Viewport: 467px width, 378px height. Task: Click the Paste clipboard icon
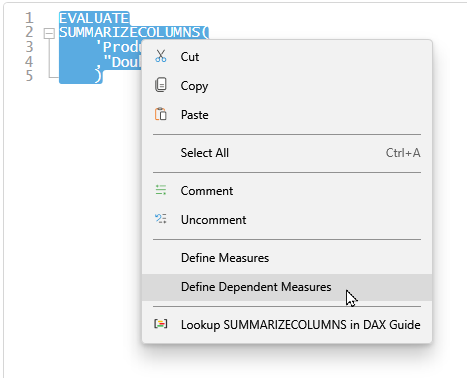pyautogui.click(x=161, y=114)
